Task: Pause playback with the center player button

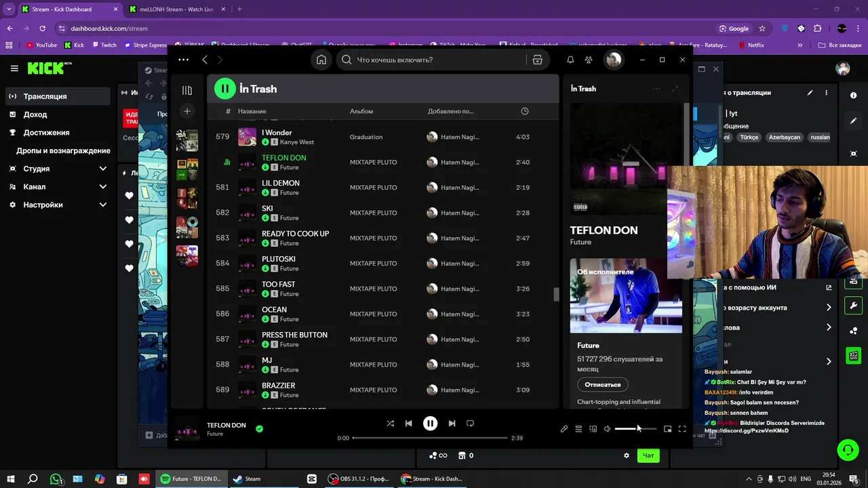Action: [430, 423]
